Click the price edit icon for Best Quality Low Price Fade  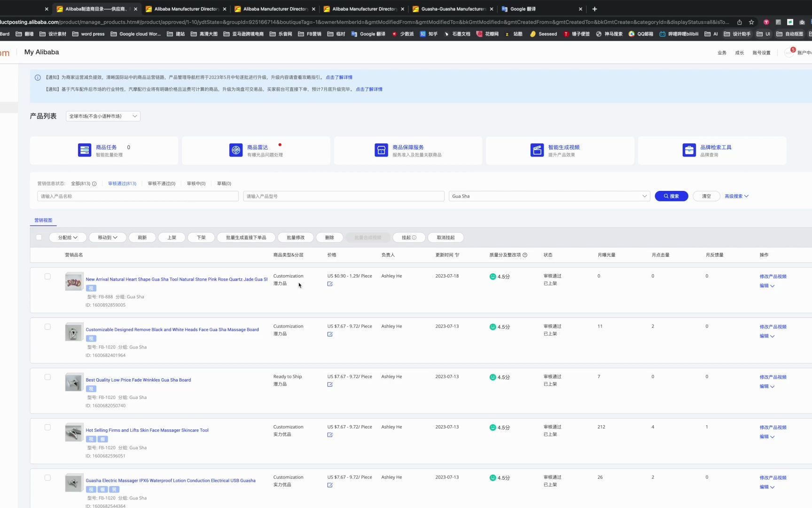pyautogui.click(x=330, y=385)
